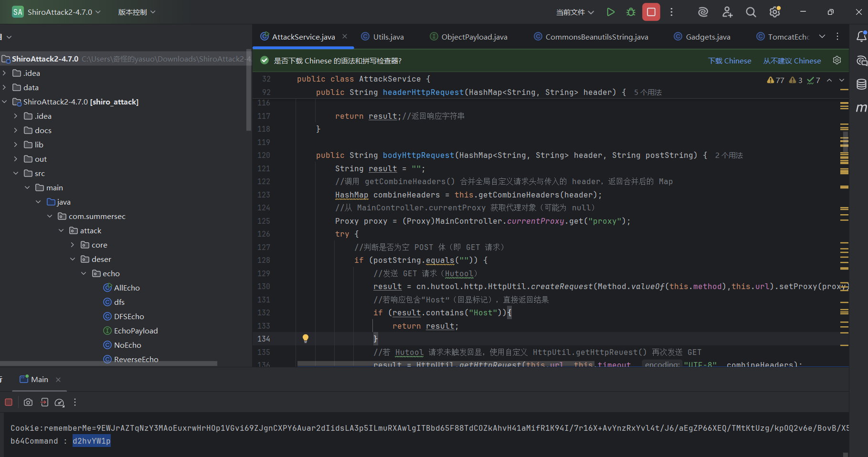Start debugging with the bug icon

click(x=631, y=12)
